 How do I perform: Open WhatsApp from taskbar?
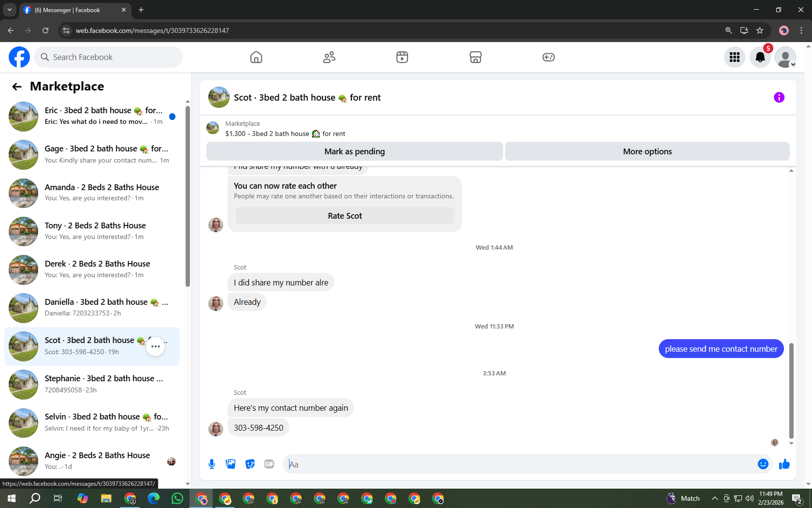click(177, 498)
